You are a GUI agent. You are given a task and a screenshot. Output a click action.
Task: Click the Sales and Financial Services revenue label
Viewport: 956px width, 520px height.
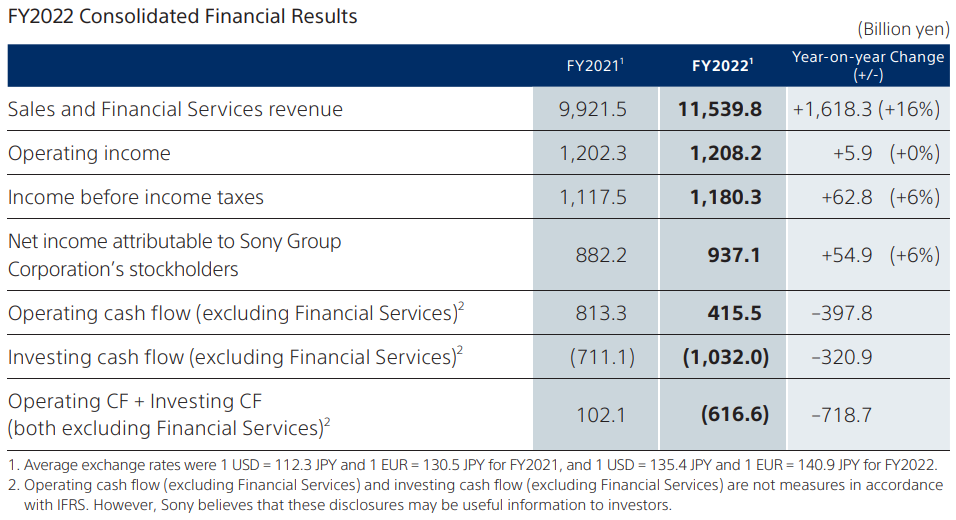[x=175, y=109]
